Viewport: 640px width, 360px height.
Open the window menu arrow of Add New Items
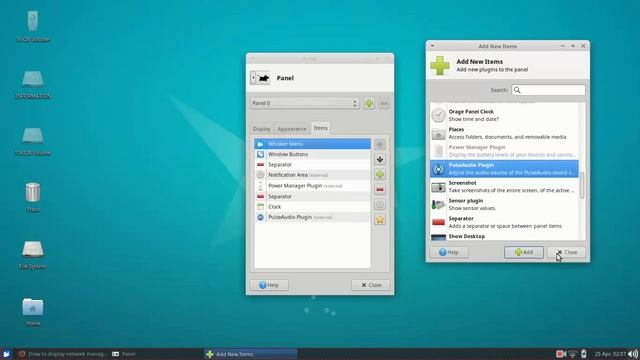click(x=432, y=46)
